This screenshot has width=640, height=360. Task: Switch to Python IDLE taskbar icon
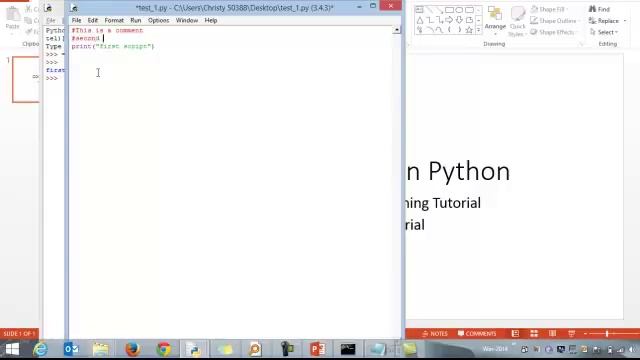(x=194, y=349)
